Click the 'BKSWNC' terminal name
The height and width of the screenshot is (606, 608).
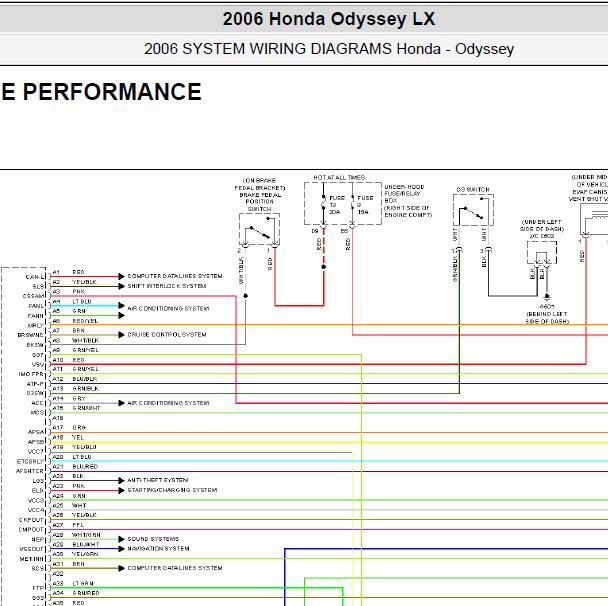(x=31, y=335)
